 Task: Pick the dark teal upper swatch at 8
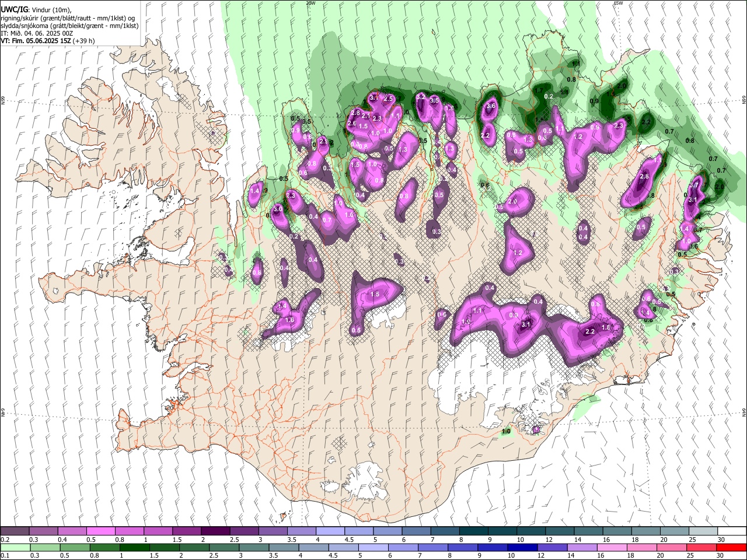point(473,531)
